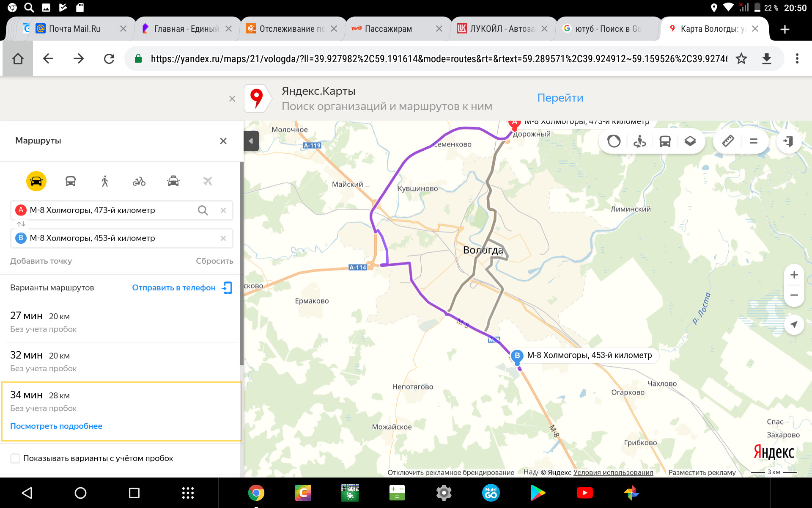Viewport: 812px width, 508px height.
Task: Click search magnifier in point A field
Action: point(203,210)
